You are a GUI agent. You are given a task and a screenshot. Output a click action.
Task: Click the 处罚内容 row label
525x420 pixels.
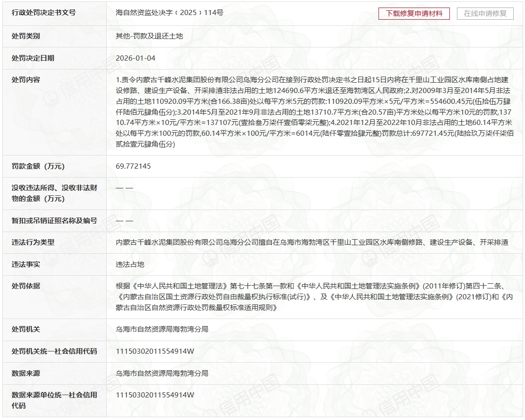(26, 80)
